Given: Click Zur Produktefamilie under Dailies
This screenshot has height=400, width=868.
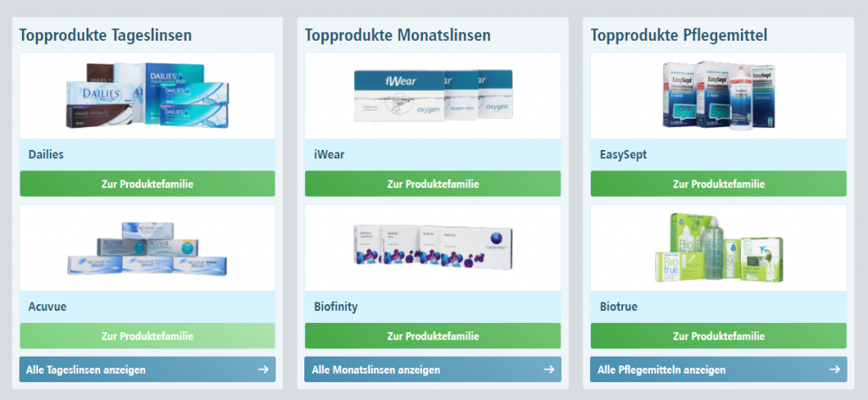Looking at the screenshot, I should (x=147, y=184).
